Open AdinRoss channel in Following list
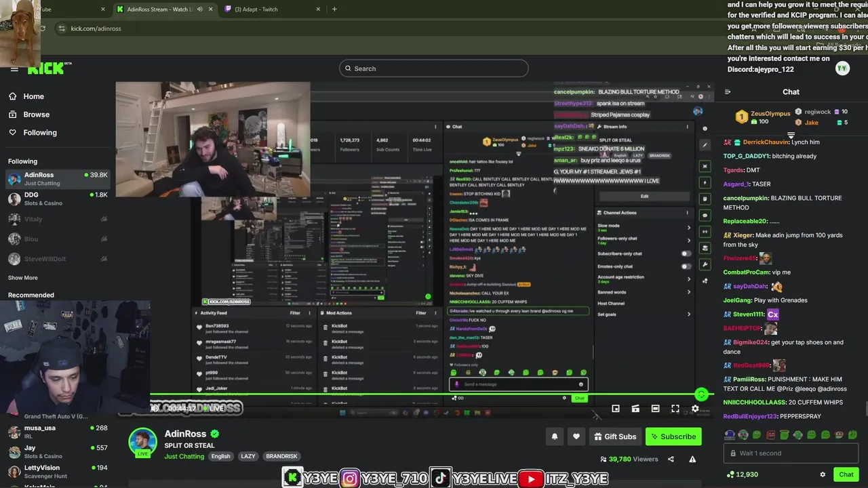 click(58, 179)
